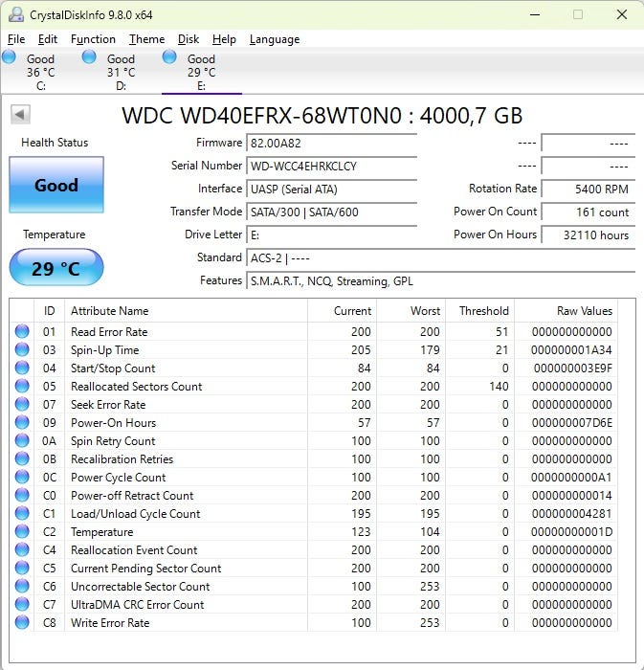Click the status orb for Start/Stop Count

(x=22, y=368)
